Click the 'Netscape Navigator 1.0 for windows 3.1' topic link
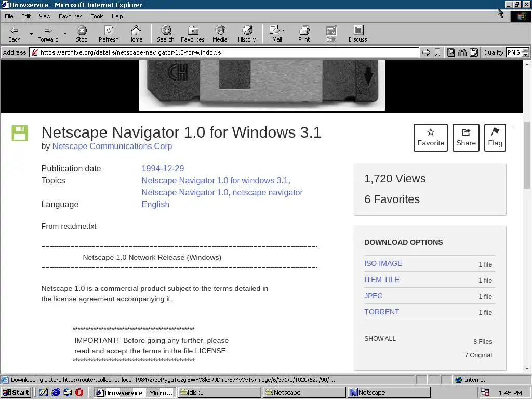Viewport: 532px width, 399px height. 215,180
